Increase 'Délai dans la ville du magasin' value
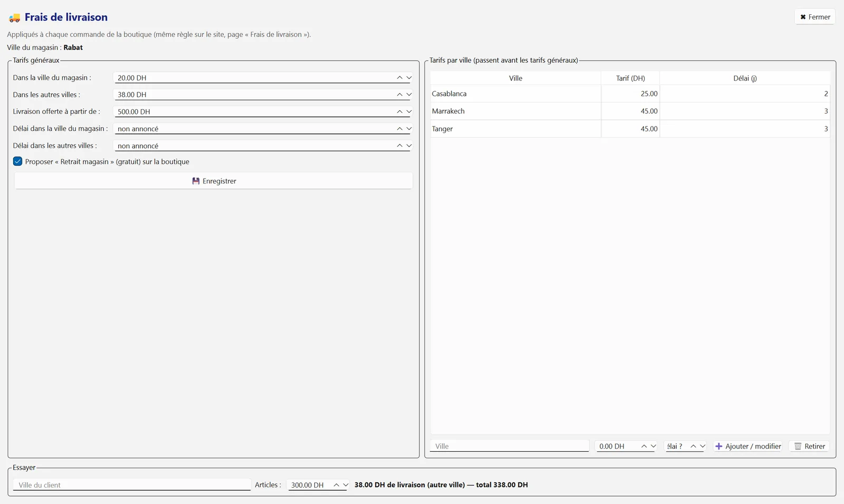 [399, 129]
